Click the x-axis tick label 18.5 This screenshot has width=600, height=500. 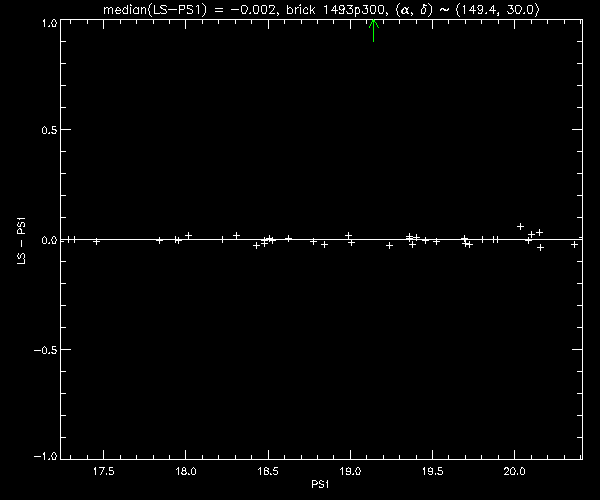click(268, 471)
